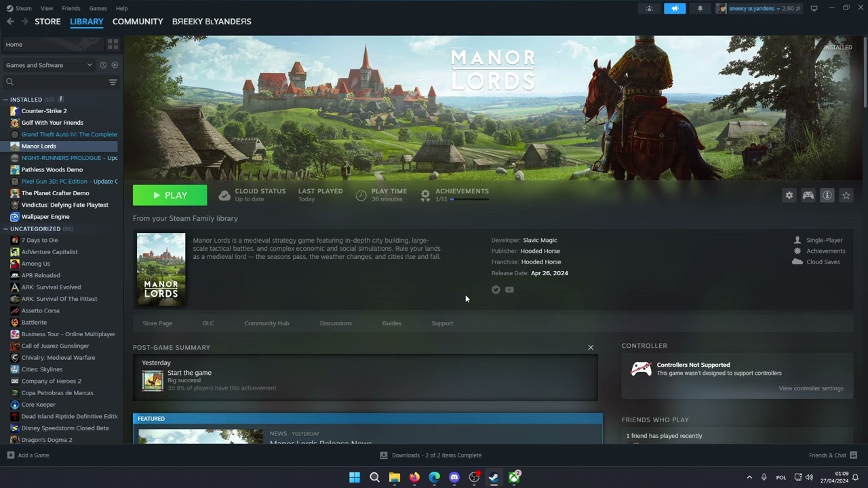Show game info icon

(x=827, y=195)
